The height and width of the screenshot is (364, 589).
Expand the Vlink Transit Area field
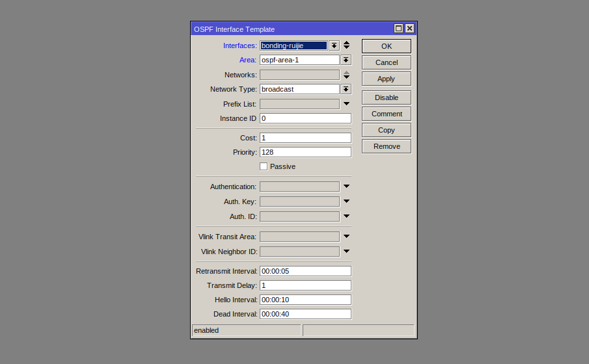click(x=346, y=237)
